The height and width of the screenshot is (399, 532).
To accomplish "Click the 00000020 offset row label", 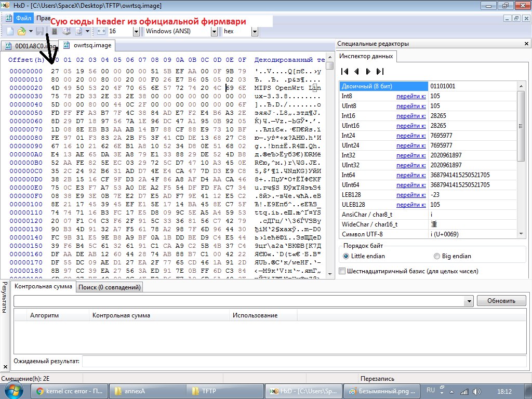I will pos(26,88).
